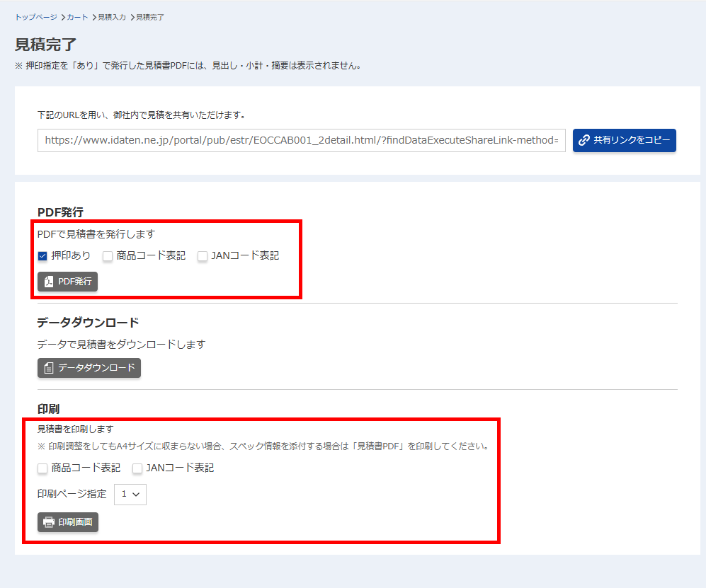
Task: Click the chain link icon beside share URL
Action: 584,140
